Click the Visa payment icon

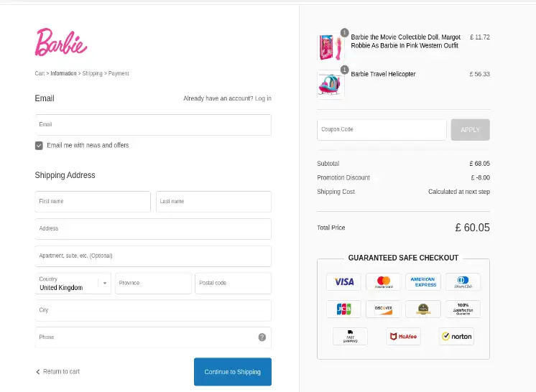tap(343, 281)
